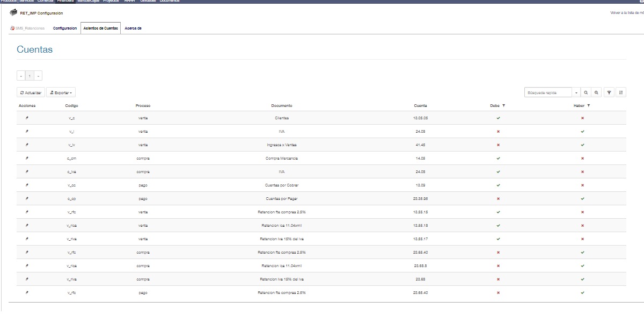Click the Compra Mercancia document cell

(x=282, y=158)
